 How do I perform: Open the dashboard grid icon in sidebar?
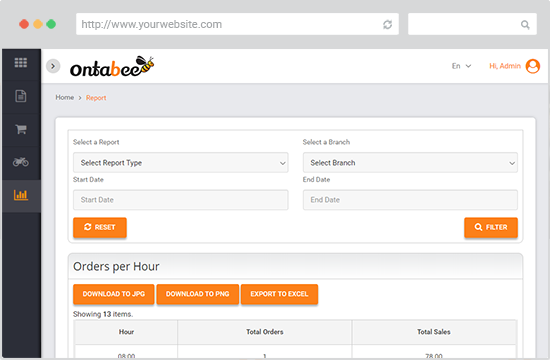[x=21, y=62]
